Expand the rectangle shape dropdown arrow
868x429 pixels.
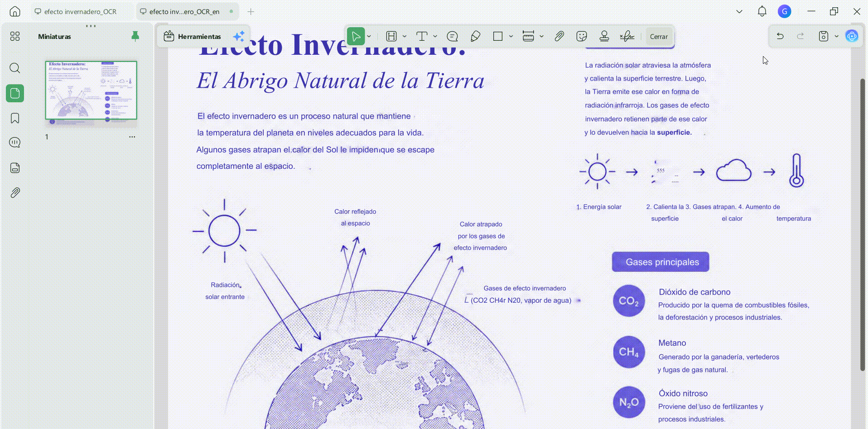[x=511, y=36]
